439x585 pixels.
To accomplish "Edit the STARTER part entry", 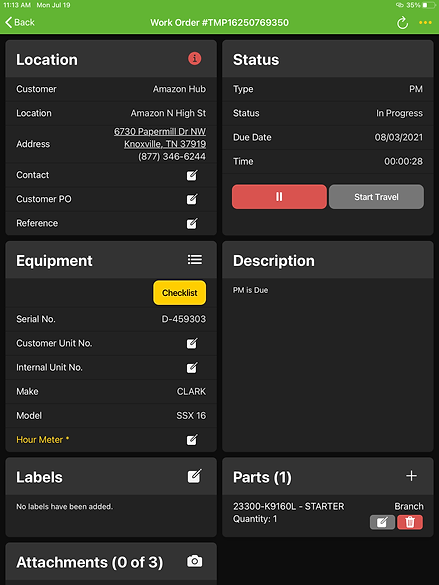I will [x=382, y=522].
